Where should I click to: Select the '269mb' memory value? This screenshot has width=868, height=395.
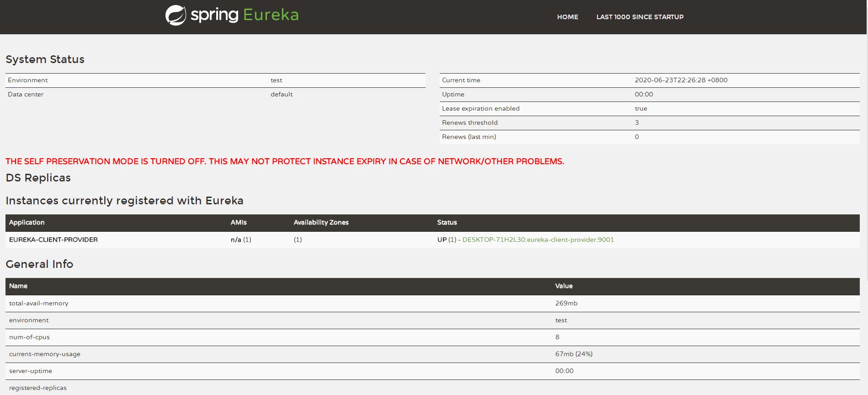(x=566, y=303)
